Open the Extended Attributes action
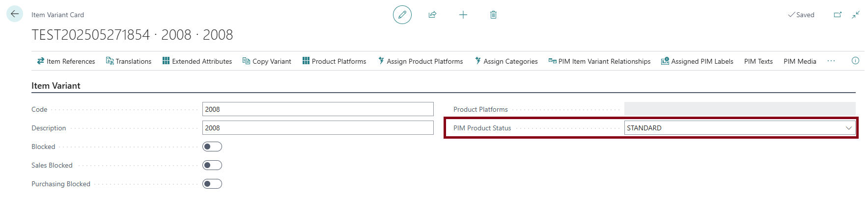 [197, 61]
